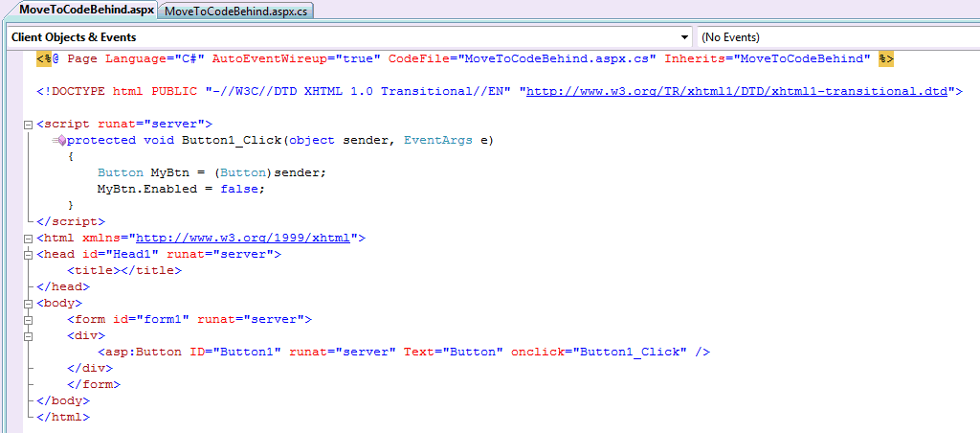
Task: Collapse the head id="Head1" element
Action: [28, 254]
